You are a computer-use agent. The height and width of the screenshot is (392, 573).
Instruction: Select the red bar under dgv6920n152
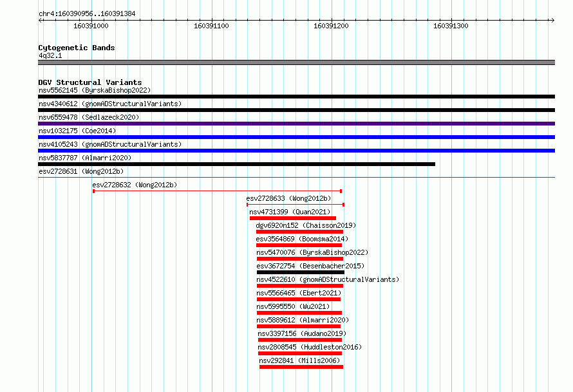click(x=299, y=232)
